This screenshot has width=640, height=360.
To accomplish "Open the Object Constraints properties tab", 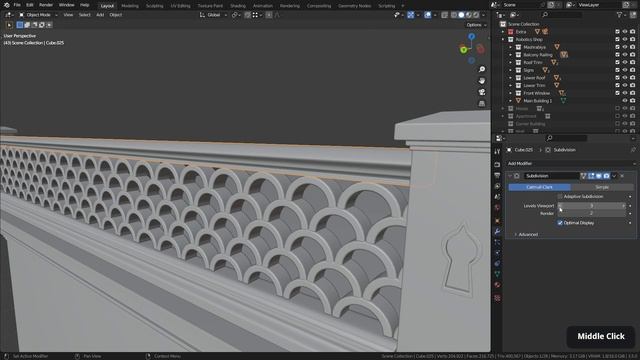I will click(497, 263).
